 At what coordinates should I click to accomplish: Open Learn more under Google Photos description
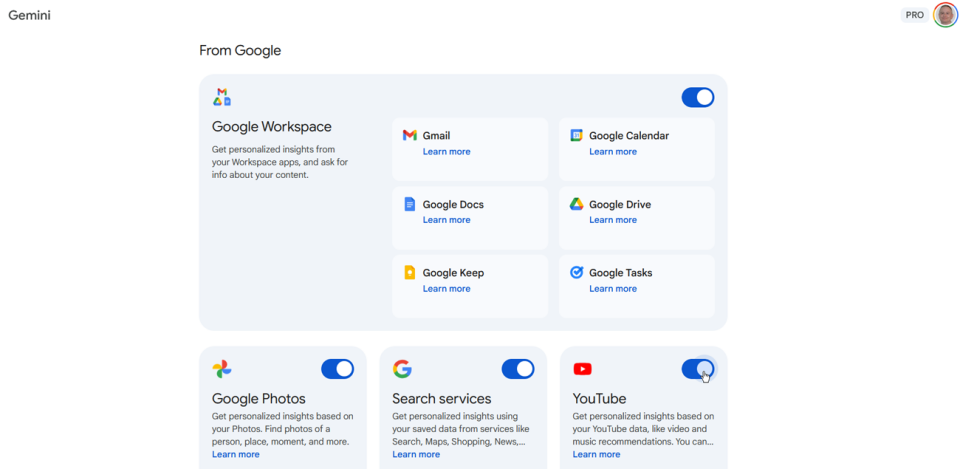point(235,454)
